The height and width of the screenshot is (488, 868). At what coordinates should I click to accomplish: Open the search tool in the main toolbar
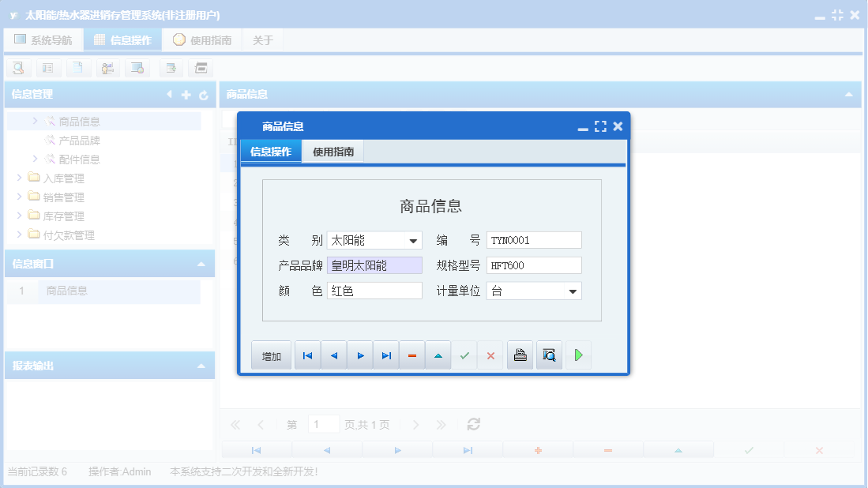pos(17,68)
